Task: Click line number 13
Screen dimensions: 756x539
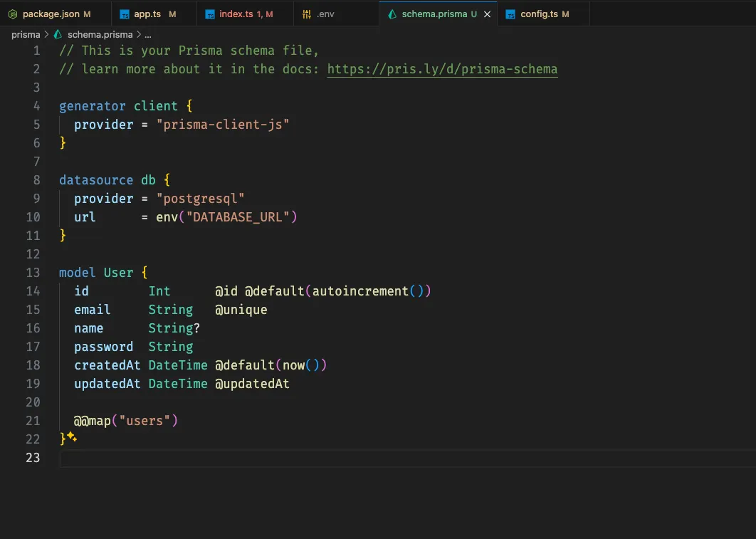Action: tap(33, 273)
